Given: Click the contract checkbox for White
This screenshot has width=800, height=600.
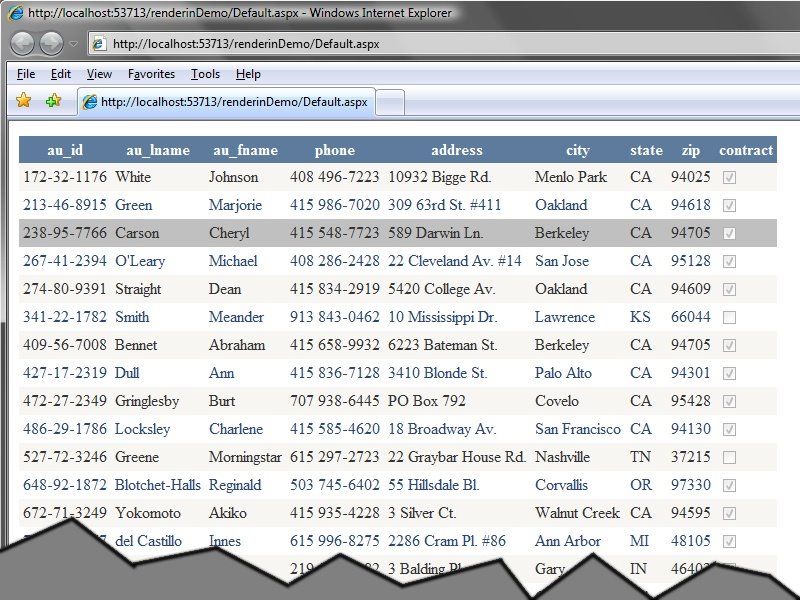Looking at the screenshot, I should [730, 178].
